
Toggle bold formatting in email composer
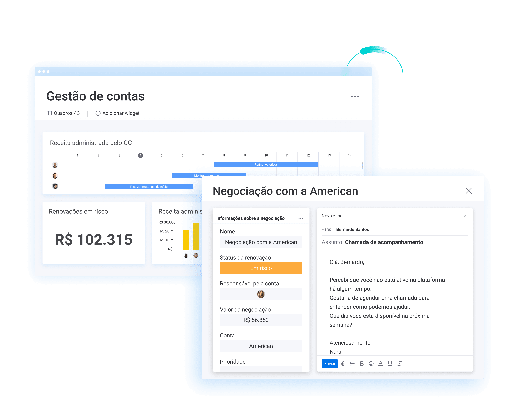click(361, 363)
